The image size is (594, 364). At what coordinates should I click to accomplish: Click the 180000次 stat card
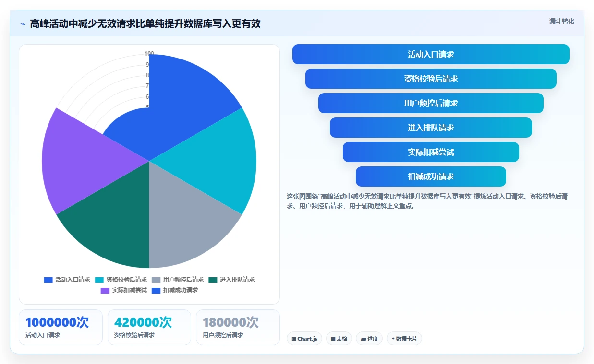coord(238,327)
